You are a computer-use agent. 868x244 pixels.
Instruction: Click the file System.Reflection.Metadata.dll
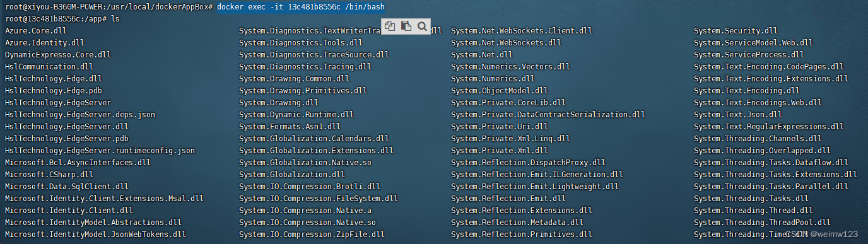517,222
